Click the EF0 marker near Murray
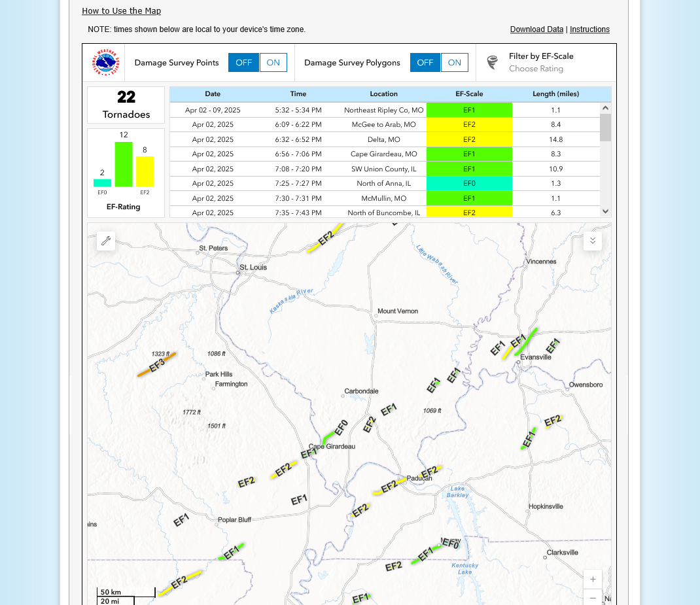Viewport: 700px width, 605px height. [450, 544]
